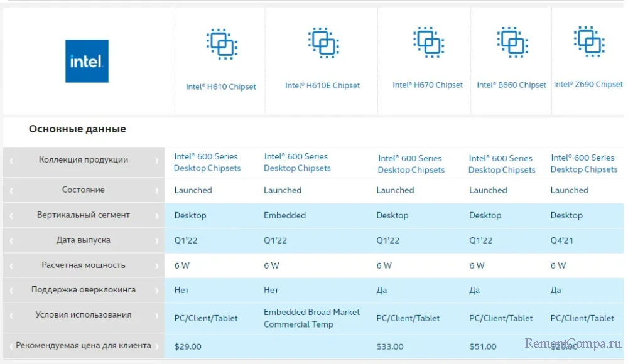Open the Intel B660 Chipset link
The image size is (628, 364).
(x=511, y=85)
